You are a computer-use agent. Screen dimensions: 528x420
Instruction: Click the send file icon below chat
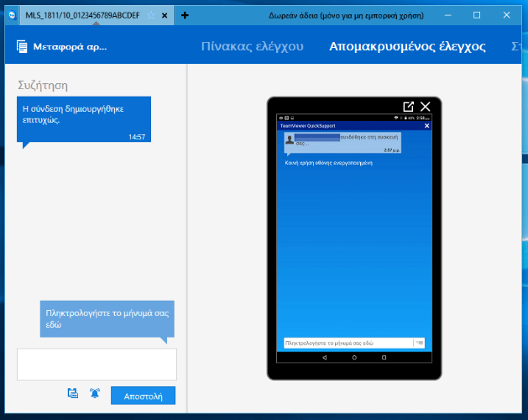click(73, 393)
